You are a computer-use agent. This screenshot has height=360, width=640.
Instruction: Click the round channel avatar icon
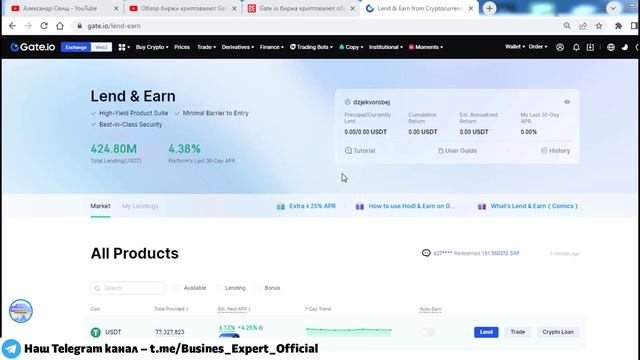point(21,311)
